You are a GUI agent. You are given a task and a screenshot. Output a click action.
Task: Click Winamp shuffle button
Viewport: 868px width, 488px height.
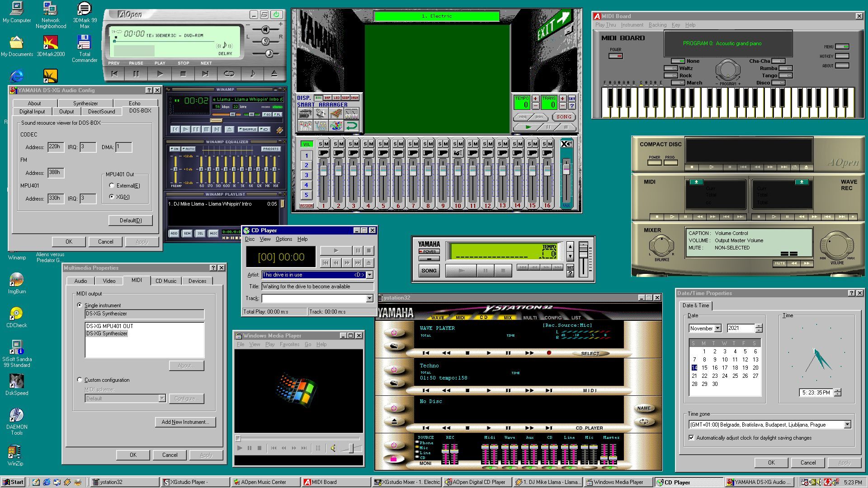tap(248, 129)
